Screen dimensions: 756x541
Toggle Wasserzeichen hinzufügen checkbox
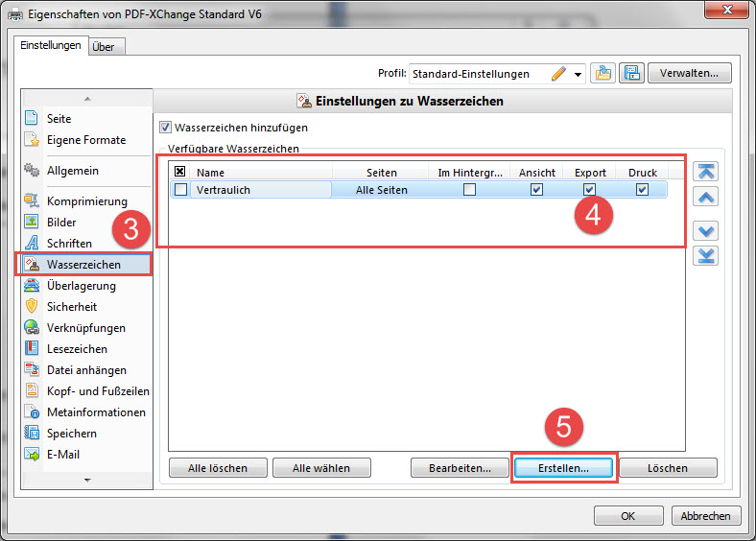tap(165, 128)
